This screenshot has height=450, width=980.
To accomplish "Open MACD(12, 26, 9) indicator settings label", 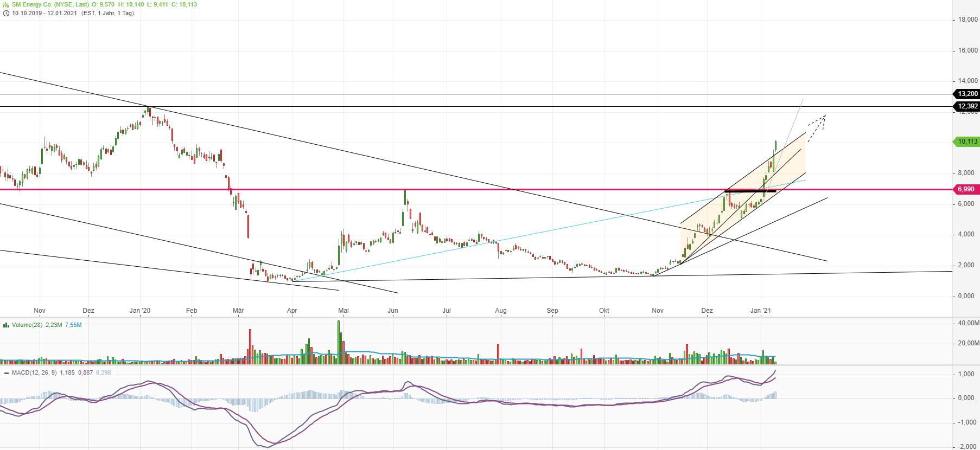I will 34,373.
